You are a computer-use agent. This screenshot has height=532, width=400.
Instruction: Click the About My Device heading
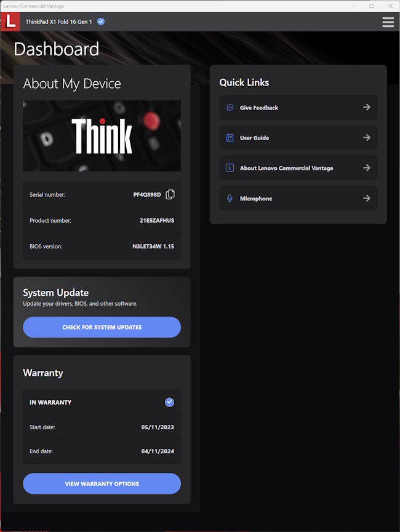pos(72,84)
